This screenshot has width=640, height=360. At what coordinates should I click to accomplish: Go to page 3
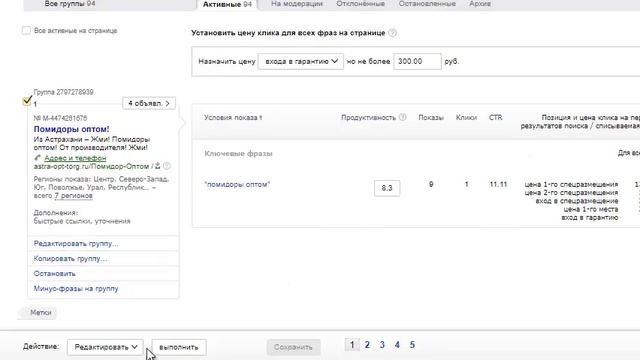click(x=382, y=345)
